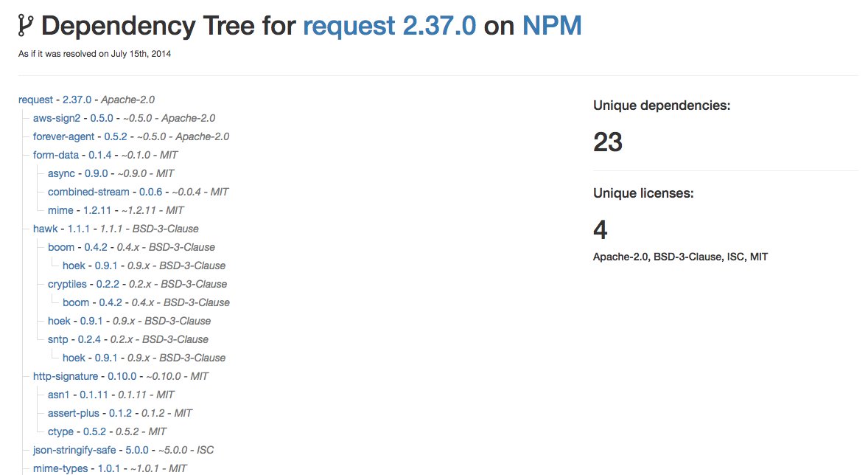
Task: Click version 0.0.6 next to combined-stream
Action: (150, 192)
